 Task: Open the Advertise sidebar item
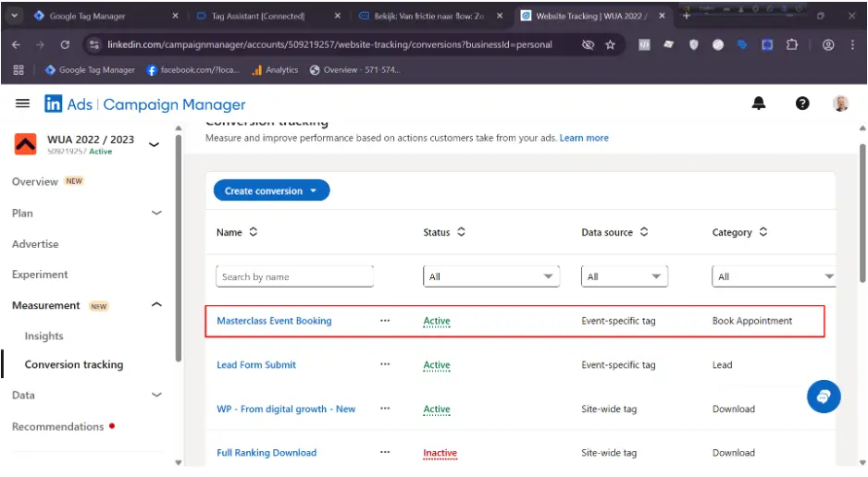tap(35, 244)
